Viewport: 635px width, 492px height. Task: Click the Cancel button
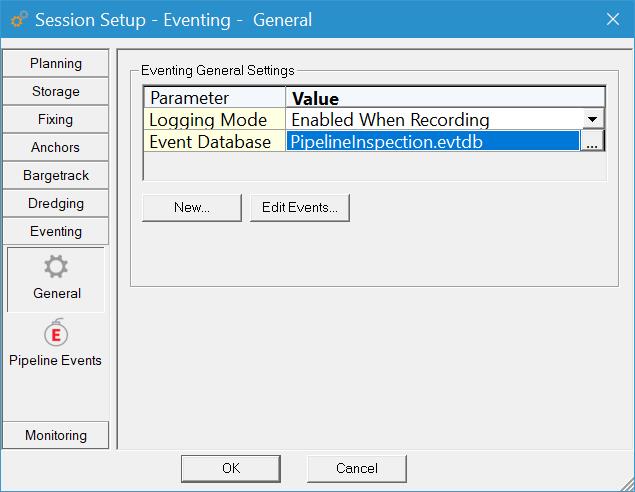click(x=357, y=468)
